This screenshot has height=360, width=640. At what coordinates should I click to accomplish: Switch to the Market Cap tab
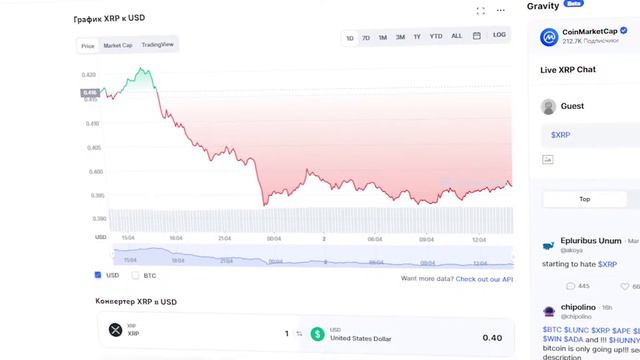(x=118, y=45)
